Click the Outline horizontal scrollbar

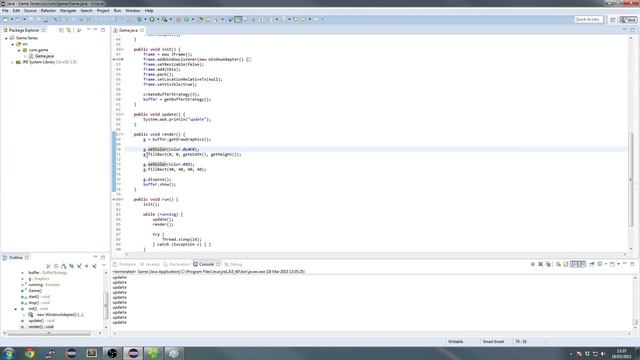coord(49,333)
